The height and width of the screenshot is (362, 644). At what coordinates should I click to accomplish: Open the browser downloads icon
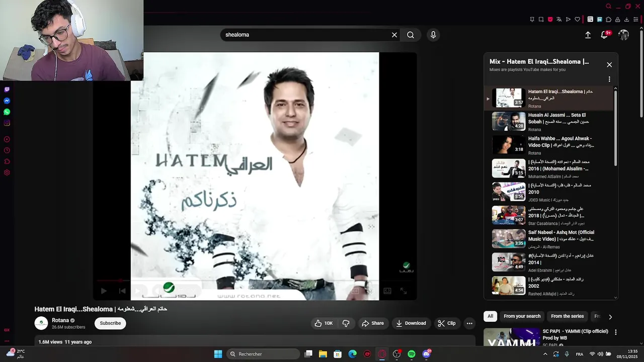tap(626, 20)
